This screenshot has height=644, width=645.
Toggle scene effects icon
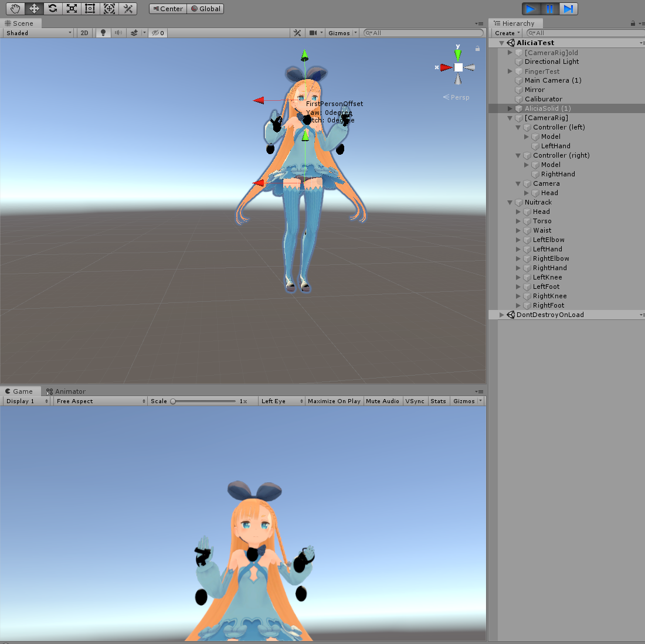coord(134,33)
